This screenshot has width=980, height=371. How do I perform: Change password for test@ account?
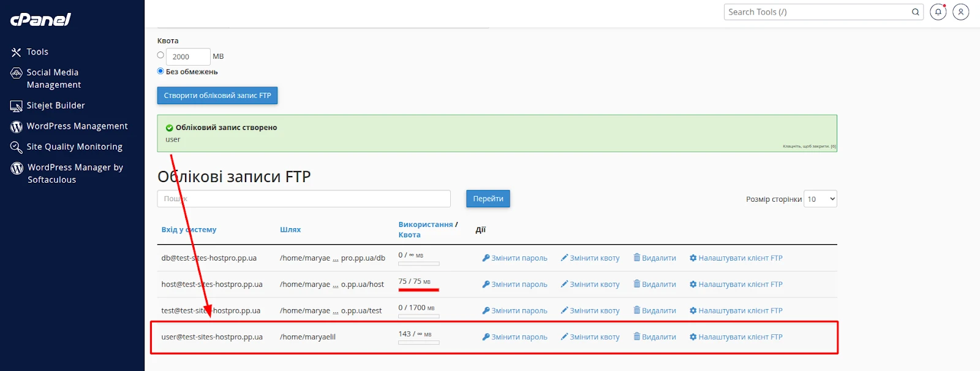[x=514, y=311]
